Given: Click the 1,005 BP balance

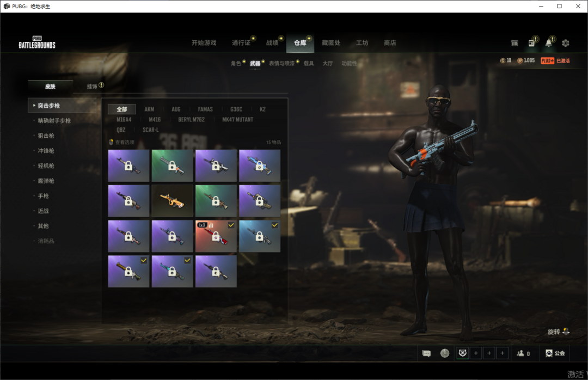Looking at the screenshot, I should 529,61.
